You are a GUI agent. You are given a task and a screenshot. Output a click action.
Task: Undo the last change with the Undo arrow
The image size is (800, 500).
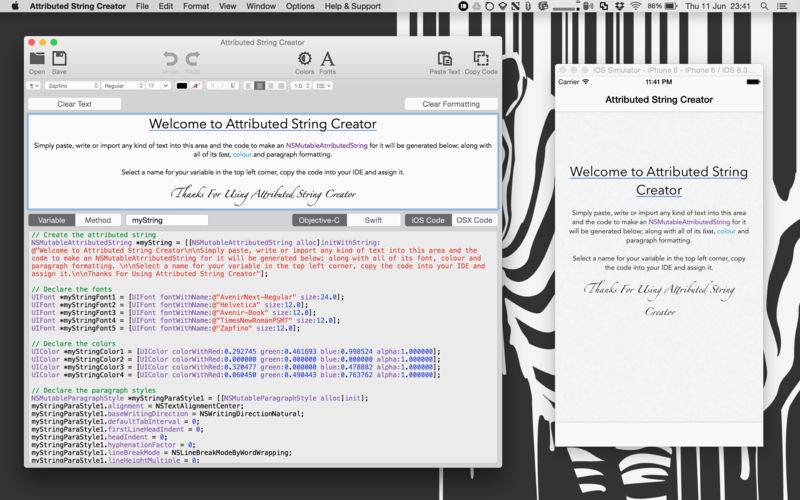pos(170,62)
